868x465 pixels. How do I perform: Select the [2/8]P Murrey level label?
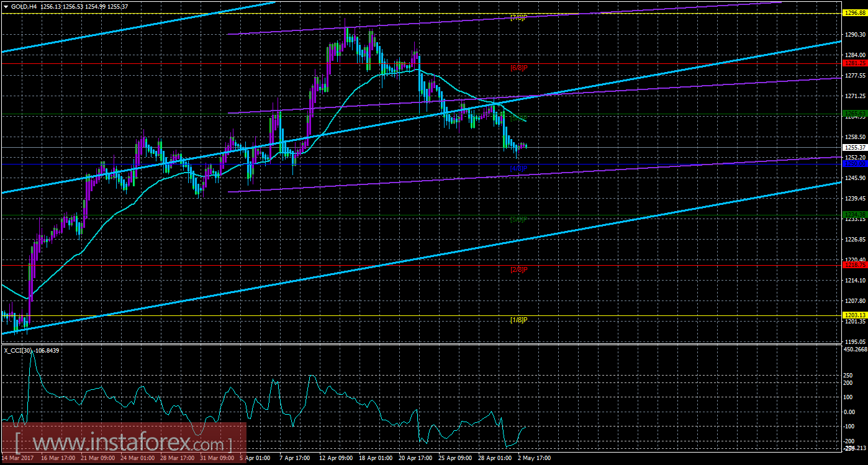click(x=518, y=269)
